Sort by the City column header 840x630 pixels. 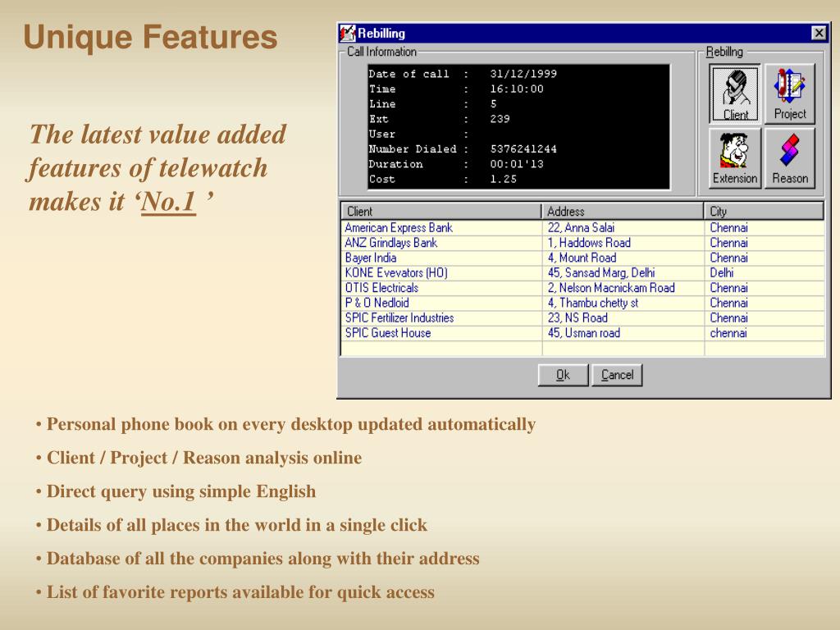(764, 211)
